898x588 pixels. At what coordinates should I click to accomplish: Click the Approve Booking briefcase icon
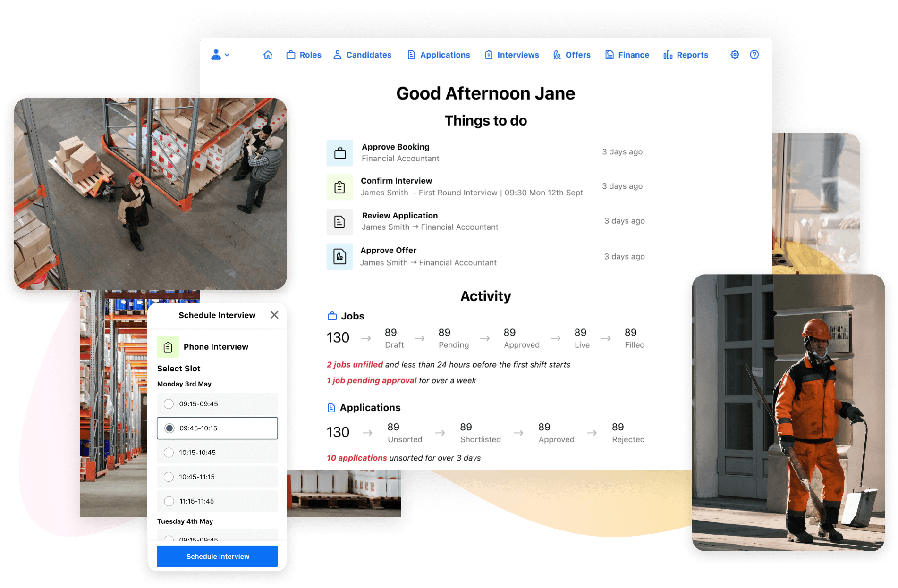(339, 153)
